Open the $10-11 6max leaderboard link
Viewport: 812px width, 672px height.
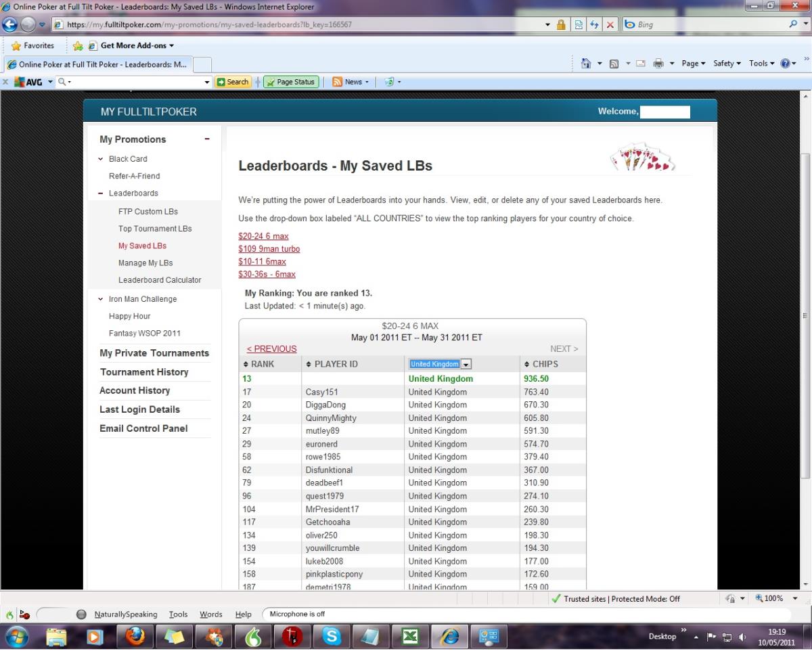click(263, 261)
